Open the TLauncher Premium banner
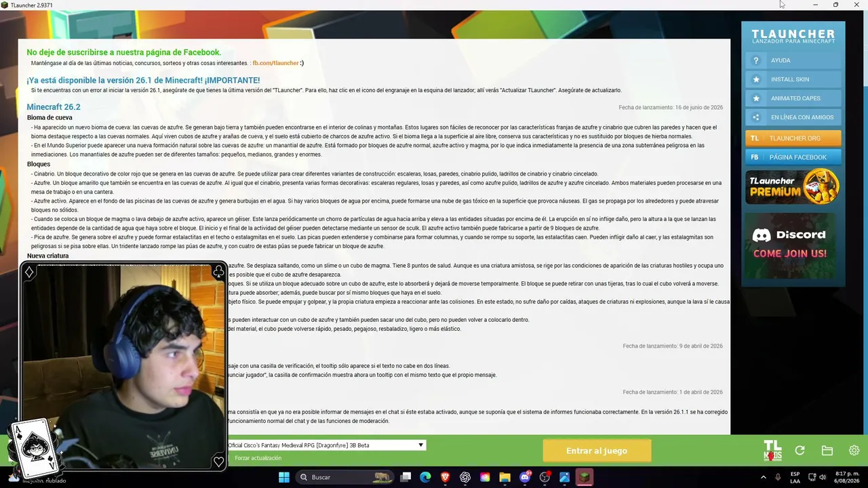The image size is (868, 488). pyautogui.click(x=793, y=187)
